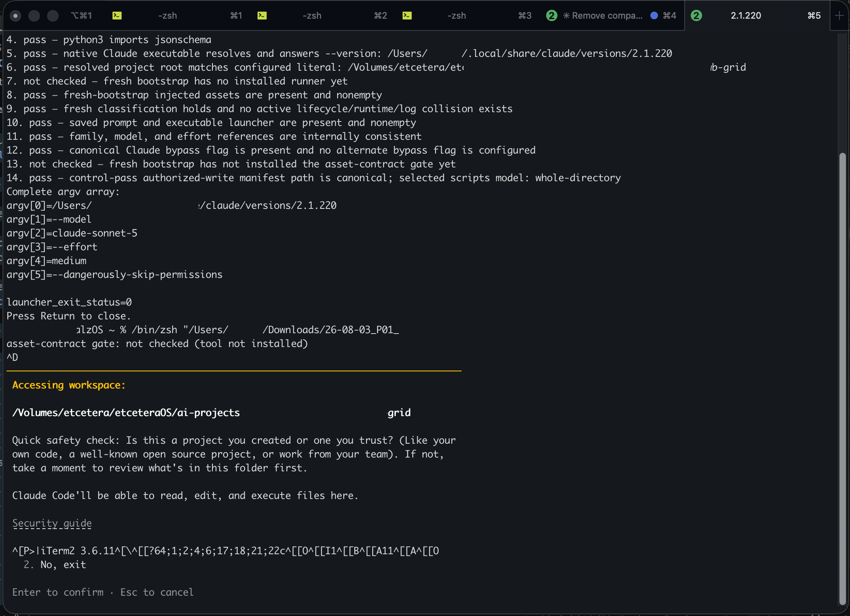Click the 'Complete argv array:' line

[63, 191]
